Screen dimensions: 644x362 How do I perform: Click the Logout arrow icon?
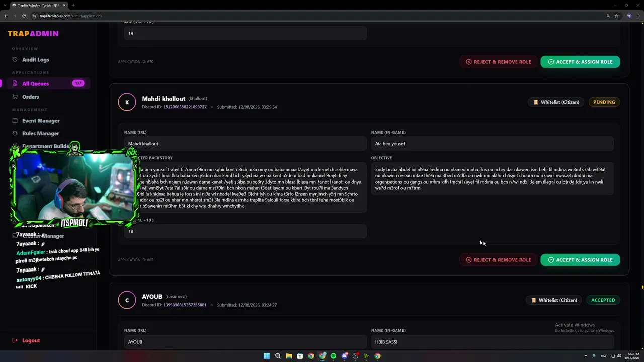[15, 340]
